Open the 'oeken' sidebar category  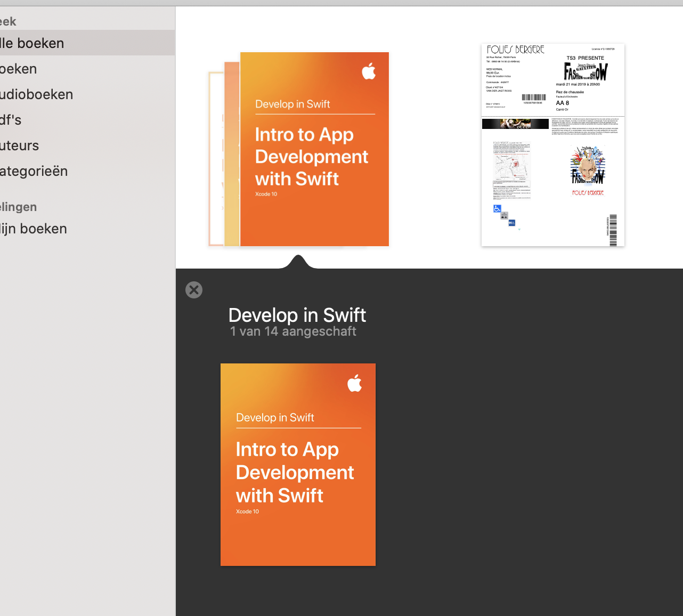pyautogui.click(x=87, y=69)
